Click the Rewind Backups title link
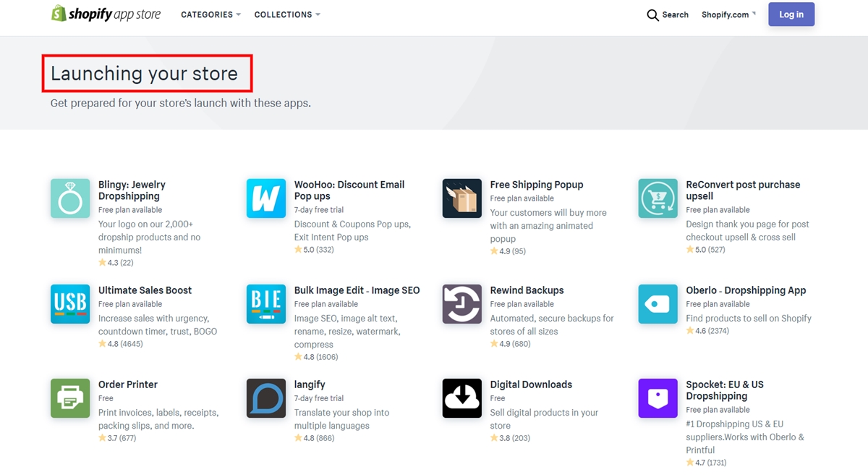This screenshot has width=868, height=475. (527, 290)
